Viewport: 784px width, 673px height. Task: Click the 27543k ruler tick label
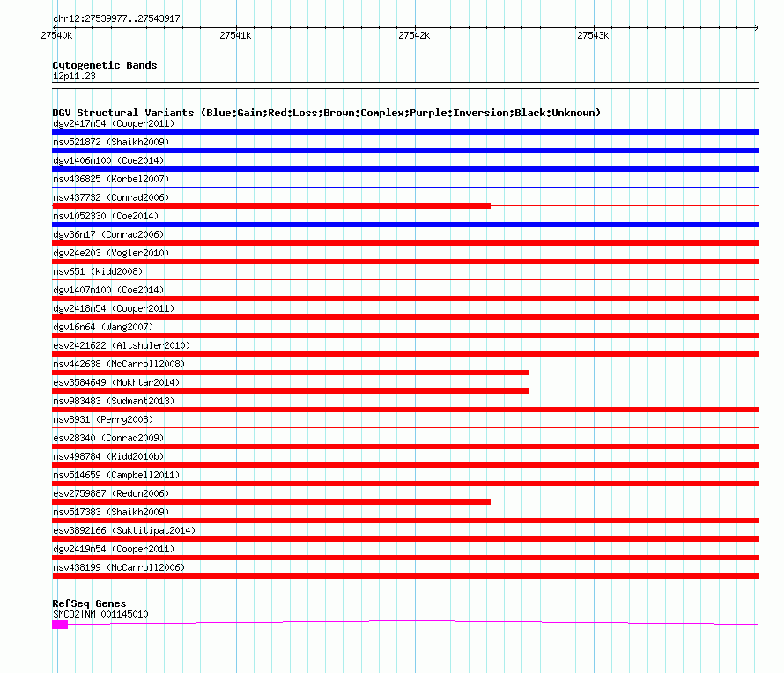tap(593, 35)
